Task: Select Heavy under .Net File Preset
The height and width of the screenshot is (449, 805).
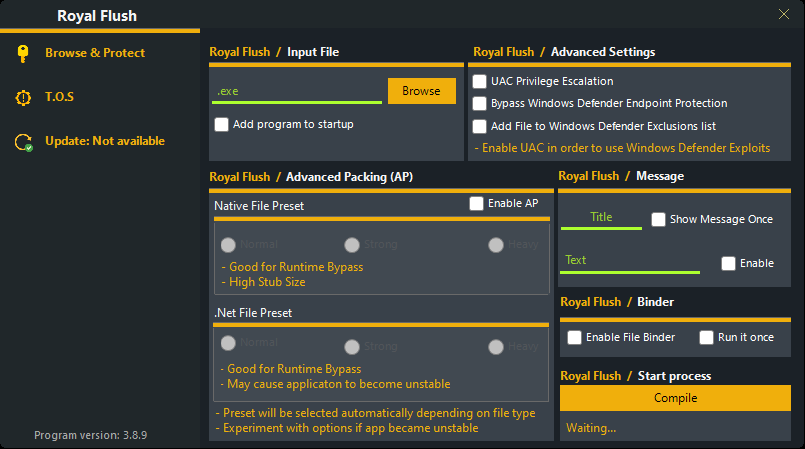Action: point(496,347)
